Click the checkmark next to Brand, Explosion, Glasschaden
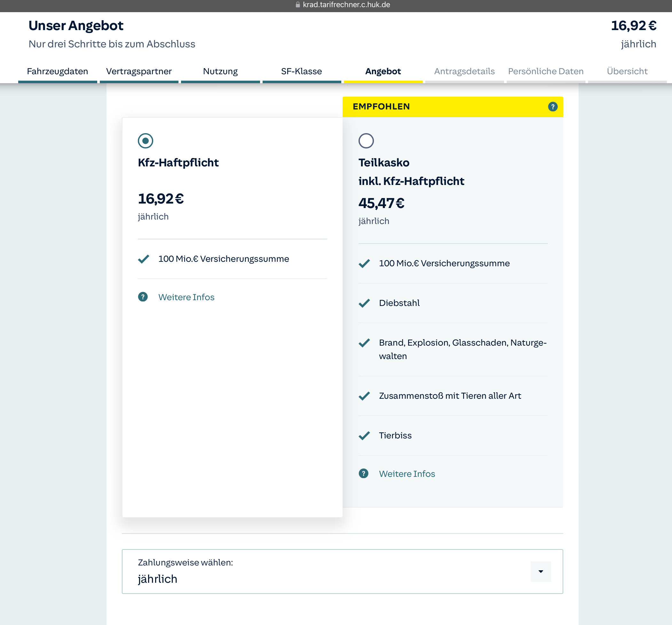672x625 pixels. coord(364,343)
